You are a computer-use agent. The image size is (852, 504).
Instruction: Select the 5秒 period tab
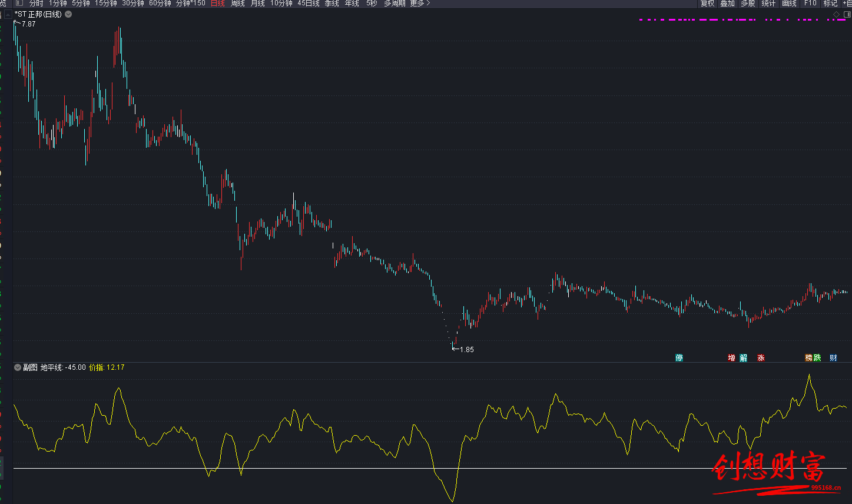(x=372, y=4)
